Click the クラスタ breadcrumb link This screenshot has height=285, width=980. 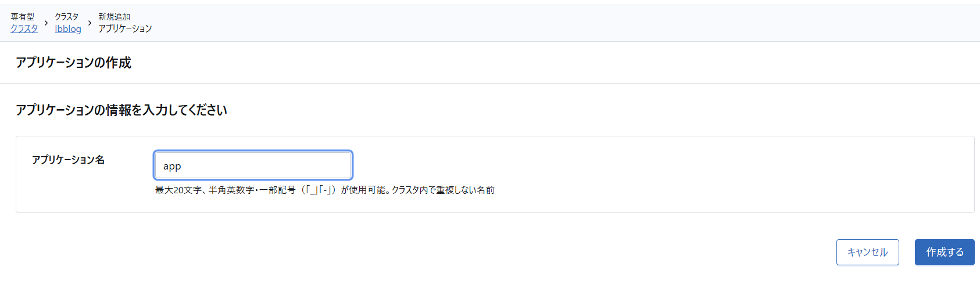(24, 28)
